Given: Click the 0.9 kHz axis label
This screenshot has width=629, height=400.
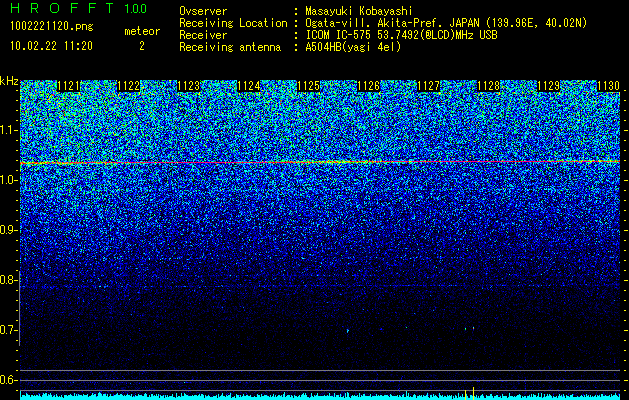Looking at the screenshot, I should tap(8, 230).
